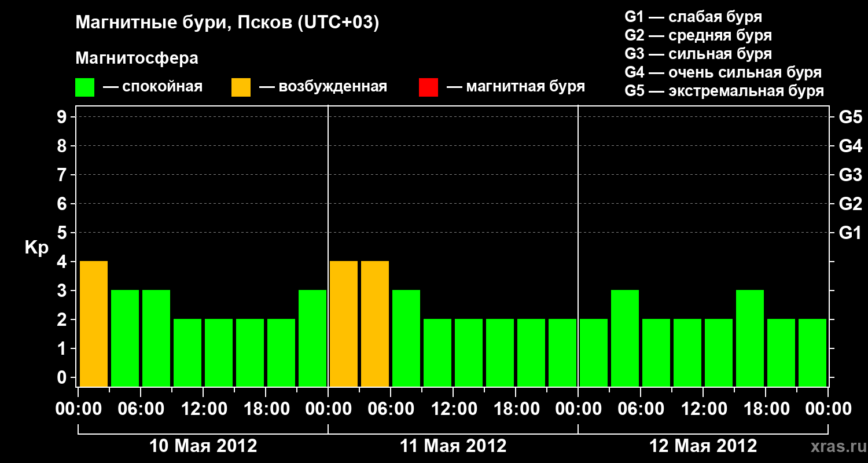Select the 21:00–00:00 bar on 11 May
The width and height of the screenshot is (868, 463).
click(x=562, y=352)
